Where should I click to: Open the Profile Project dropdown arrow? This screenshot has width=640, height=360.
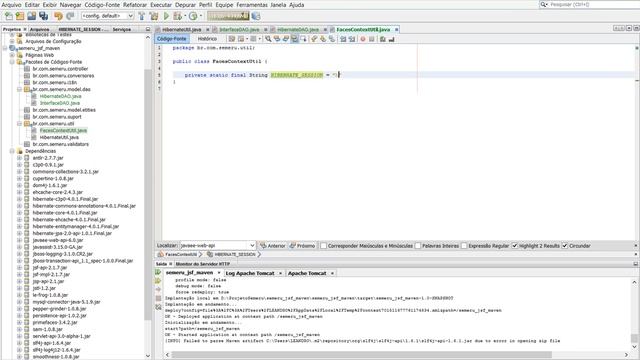(201, 16)
